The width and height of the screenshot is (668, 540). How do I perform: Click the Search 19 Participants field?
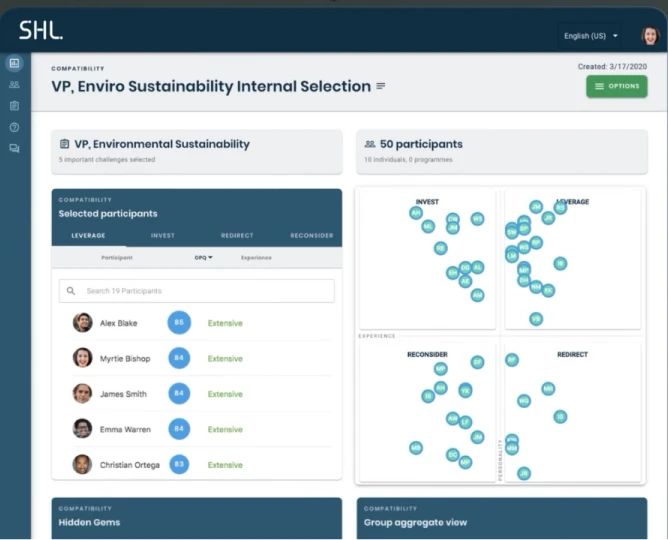[x=205, y=291]
